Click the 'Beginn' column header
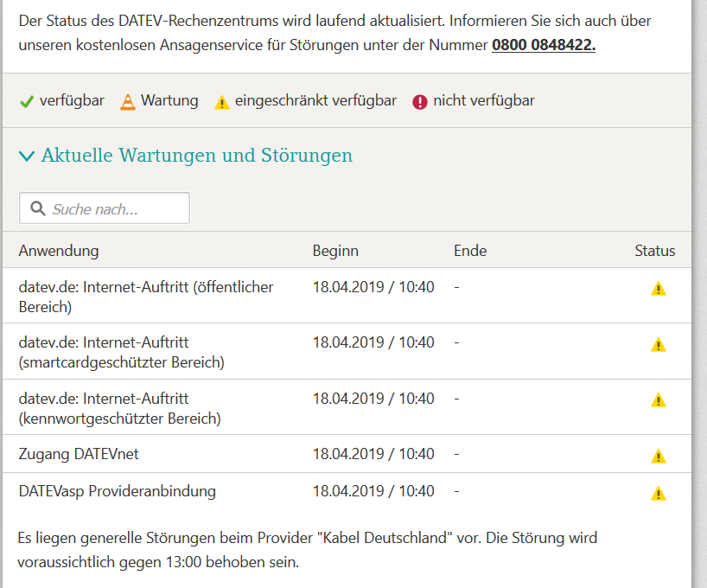 (335, 251)
